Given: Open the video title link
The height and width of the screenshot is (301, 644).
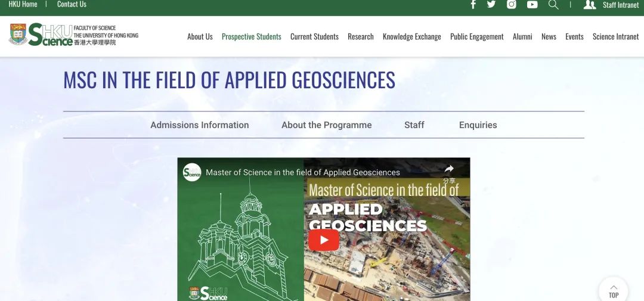Looking at the screenshot, I should tap(303, 172).
